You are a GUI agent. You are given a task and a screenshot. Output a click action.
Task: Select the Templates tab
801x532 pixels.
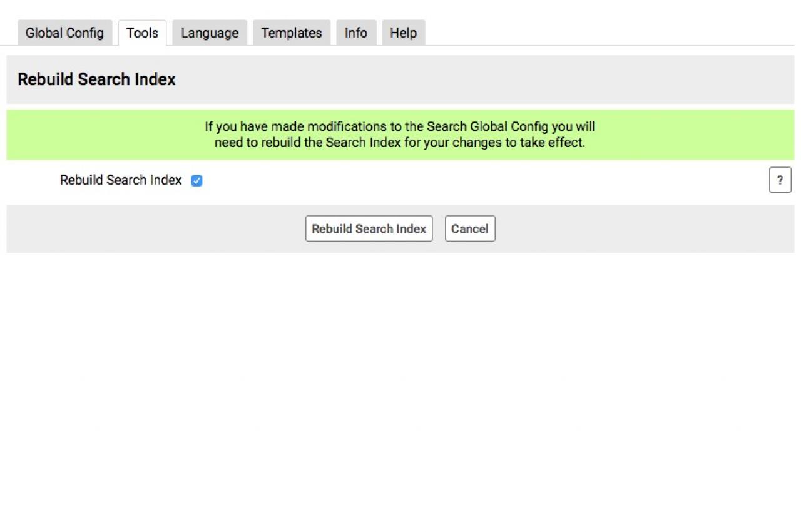[292, 33]
